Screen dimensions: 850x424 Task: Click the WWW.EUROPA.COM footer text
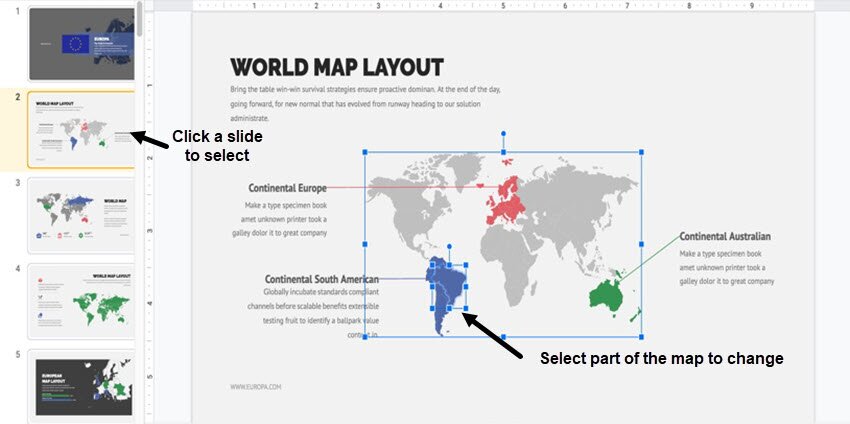coord(255,387)
